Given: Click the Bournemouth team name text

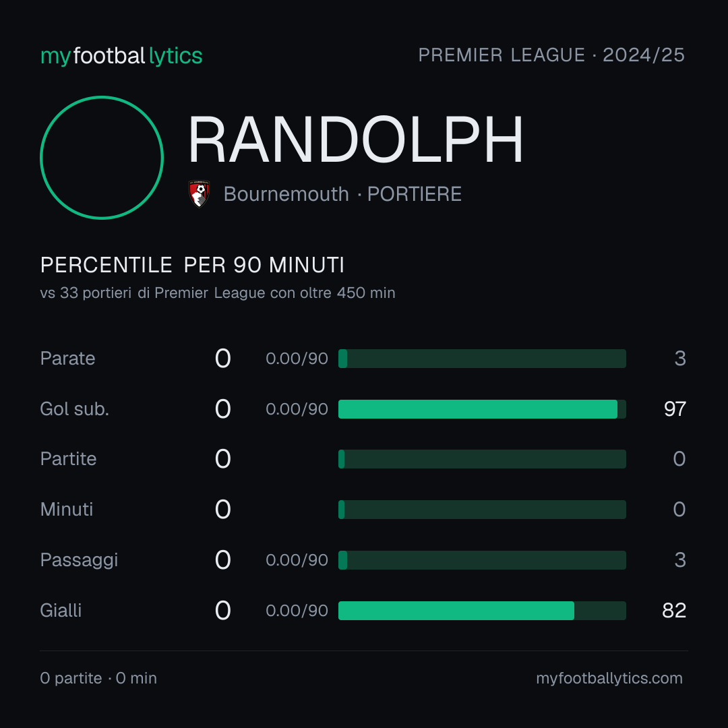Looking at the screenshot, I should pyautogui.click(x=286, y=194).
